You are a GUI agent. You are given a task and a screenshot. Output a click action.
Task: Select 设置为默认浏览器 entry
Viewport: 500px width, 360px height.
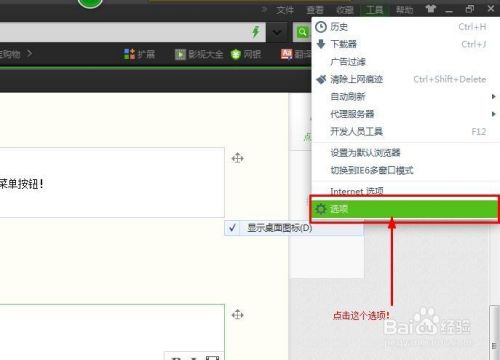pos(405,153)
